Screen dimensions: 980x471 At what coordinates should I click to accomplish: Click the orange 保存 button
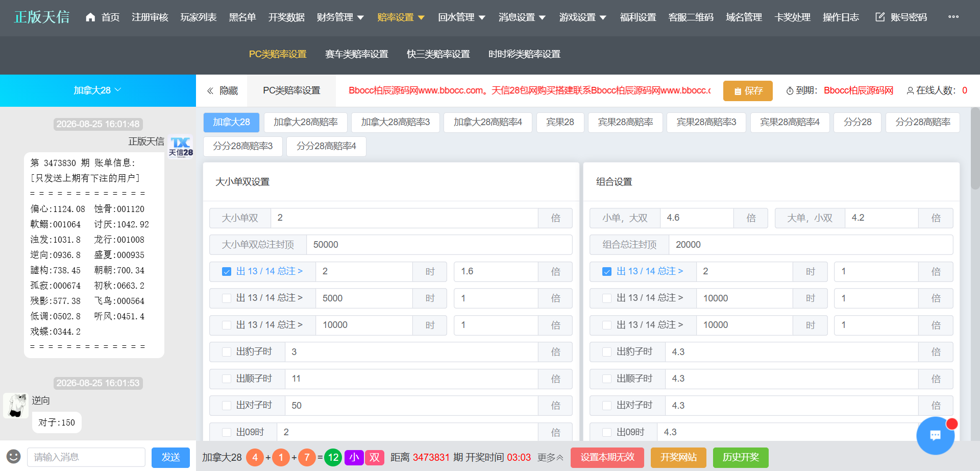click(x=748, y=91)
